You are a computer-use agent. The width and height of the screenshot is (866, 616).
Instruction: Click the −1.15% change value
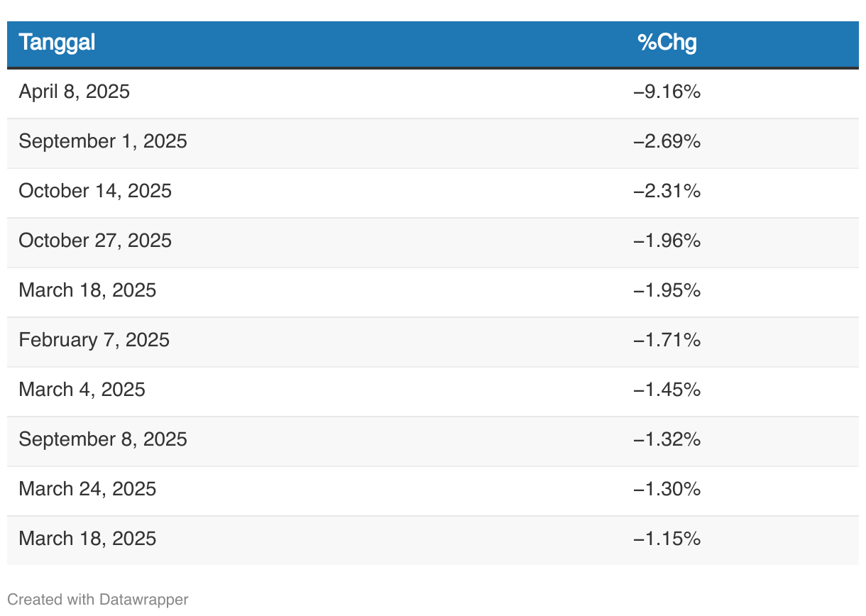(x=667, y=539)
